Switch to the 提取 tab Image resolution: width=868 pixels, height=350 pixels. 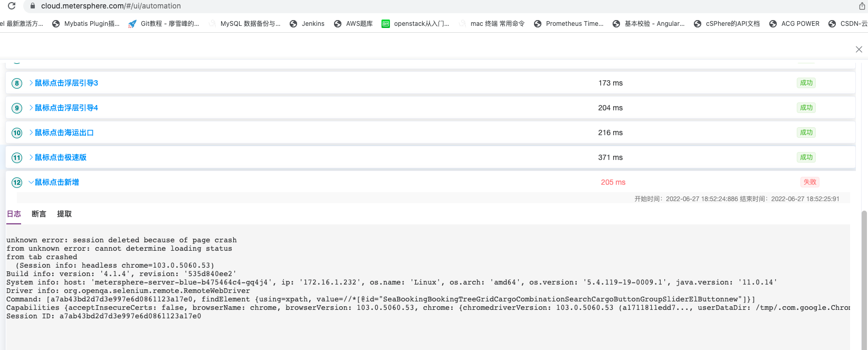click(x=64, y=214)
